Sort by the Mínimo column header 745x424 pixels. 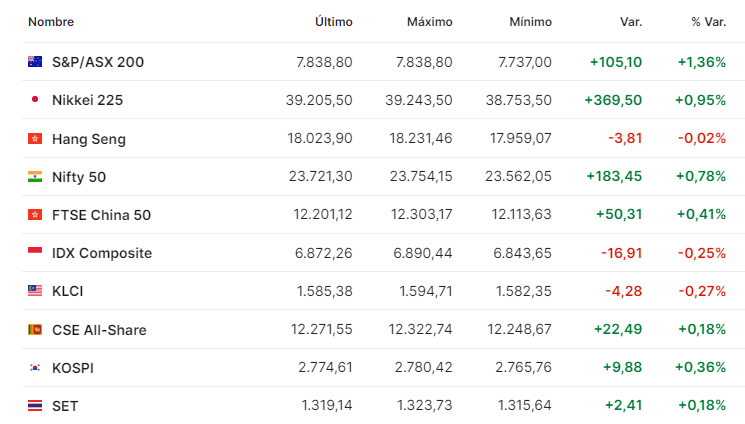point(530,22)
